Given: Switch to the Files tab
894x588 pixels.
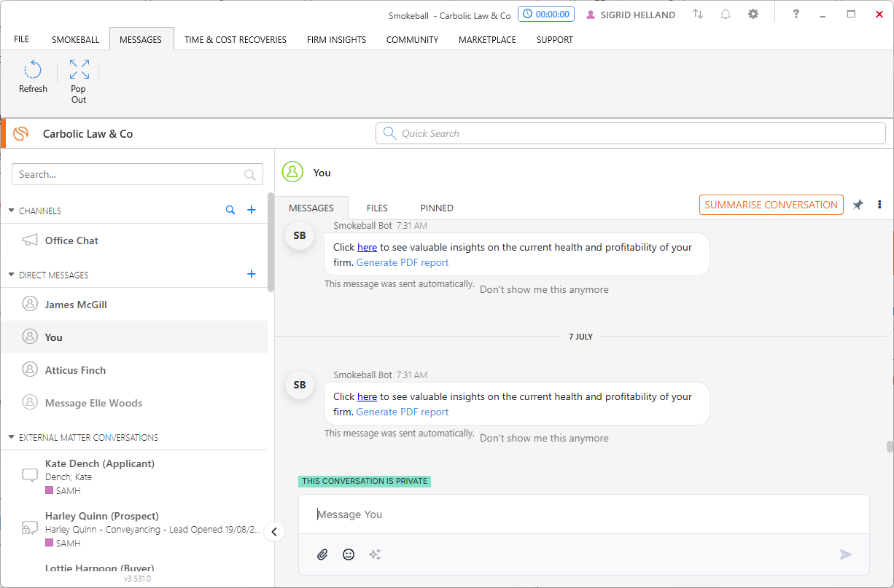Looking at the screenshot, I should click(377, 208).
